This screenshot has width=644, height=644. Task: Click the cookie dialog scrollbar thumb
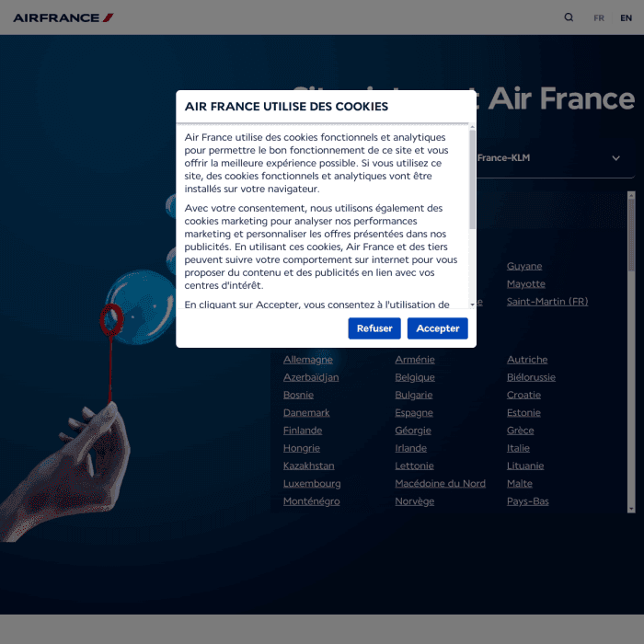(x=472, y=179)
